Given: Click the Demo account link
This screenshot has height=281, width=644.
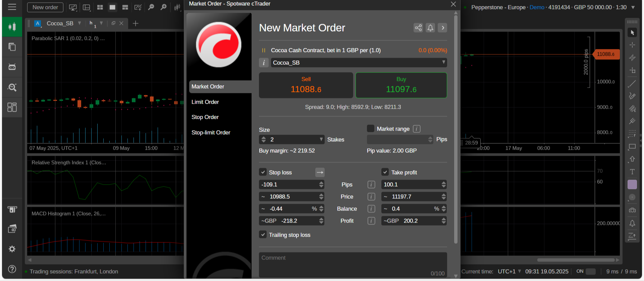Looking at the screenshot, I should [537, 7].
